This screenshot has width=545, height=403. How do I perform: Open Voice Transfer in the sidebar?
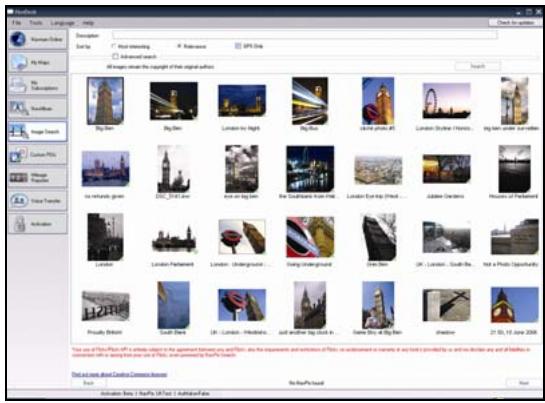[x=38, y=201]
